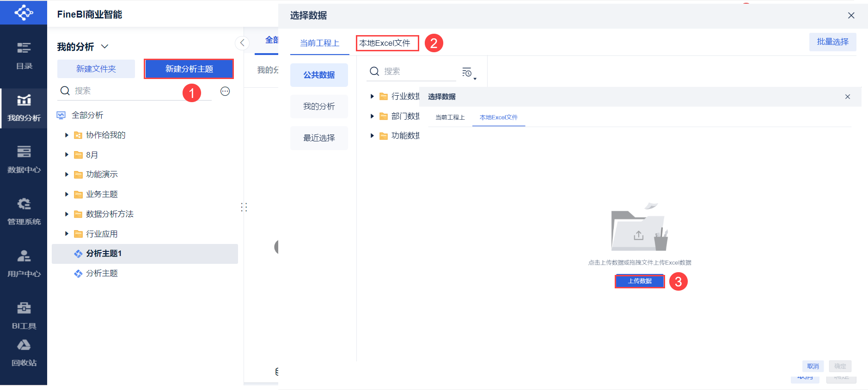Expand the 功能演示 folder
This screenshot has width=868, height=390.
tap(67, 174)
